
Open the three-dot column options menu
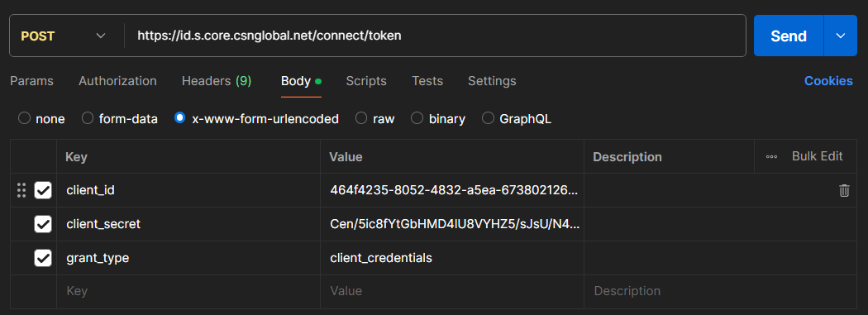[771, 156]
